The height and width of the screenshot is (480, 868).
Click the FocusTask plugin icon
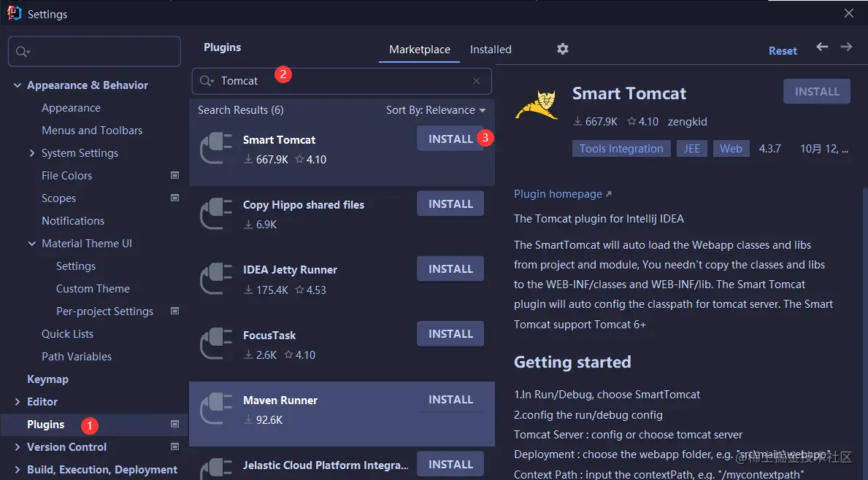coord(216,344)
